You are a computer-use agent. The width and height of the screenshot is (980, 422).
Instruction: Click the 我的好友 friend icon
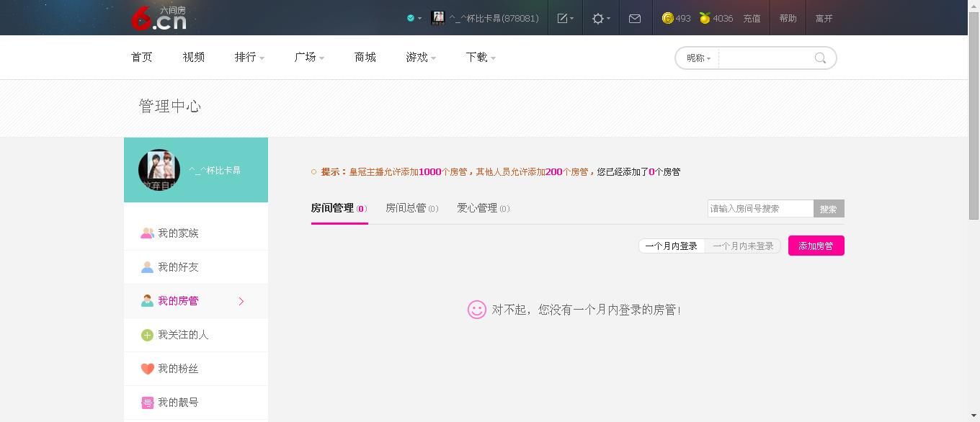147,267
